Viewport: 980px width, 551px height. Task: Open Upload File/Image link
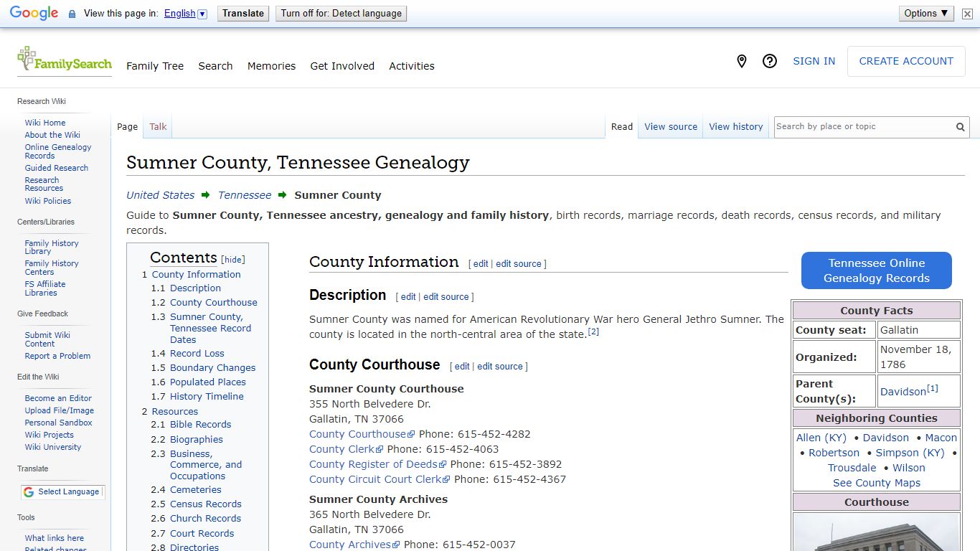60,410
